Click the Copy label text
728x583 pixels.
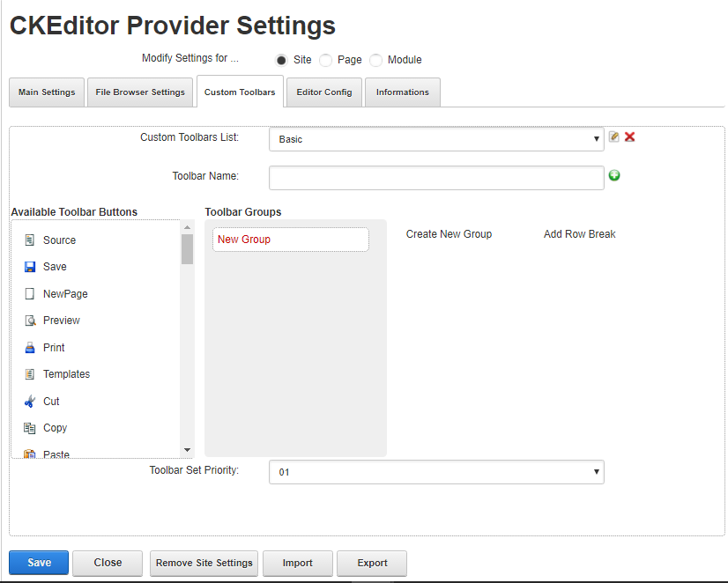[56, 428]
